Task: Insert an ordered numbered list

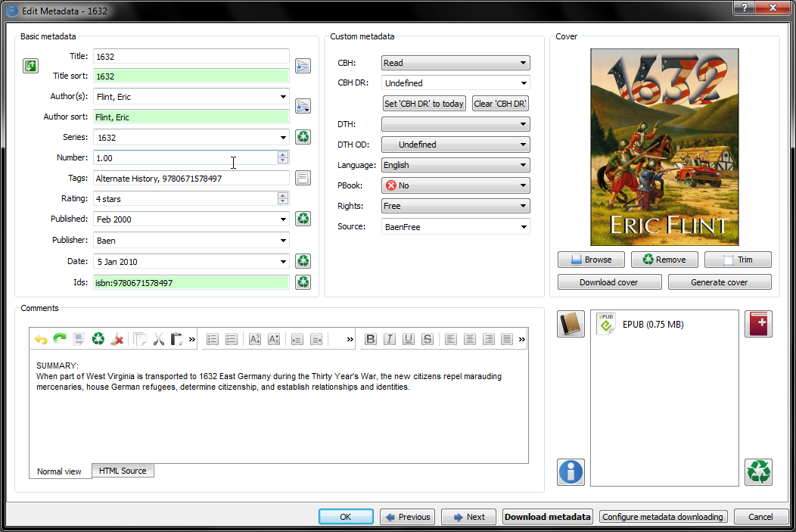Action: point(212,339)
